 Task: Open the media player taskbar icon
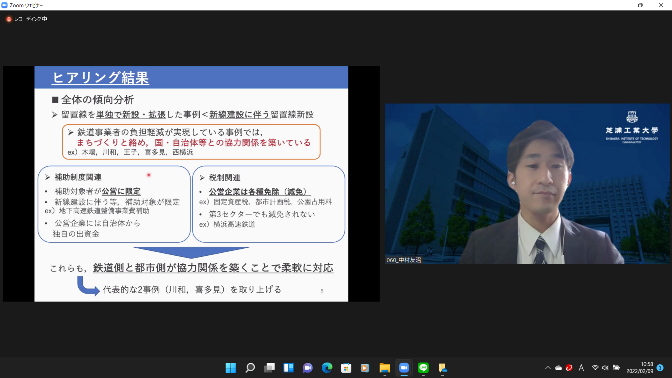[x=365, y=368]
